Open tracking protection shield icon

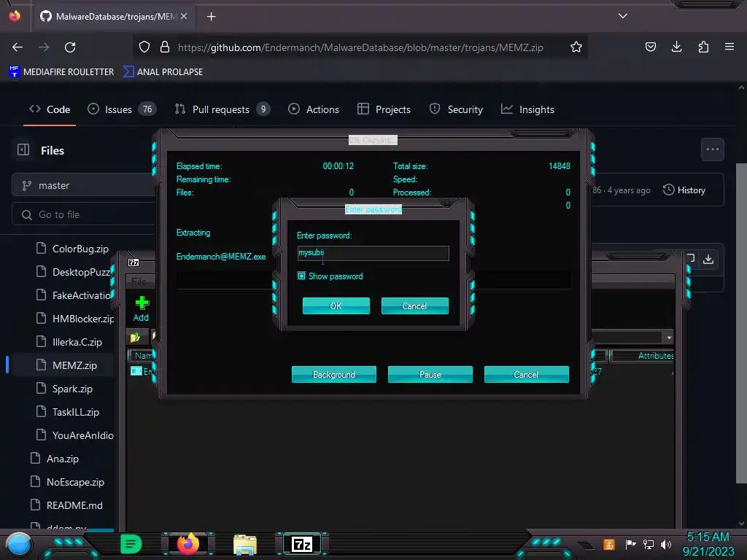point(144,47)
